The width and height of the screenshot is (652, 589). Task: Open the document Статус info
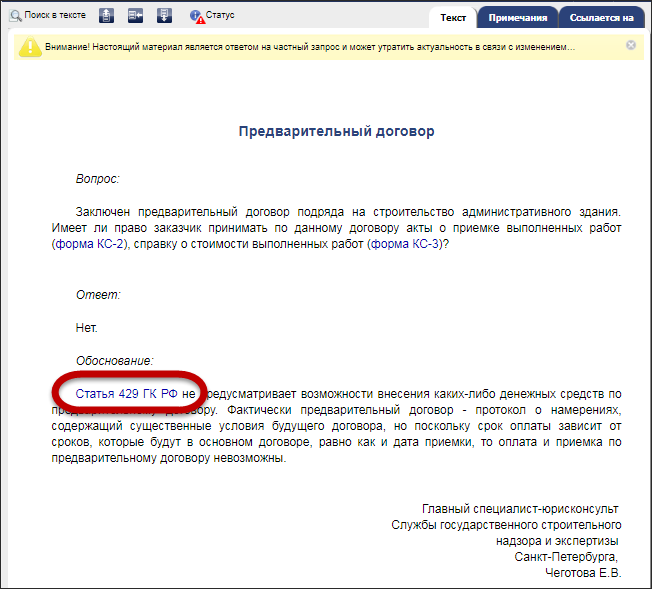[212, 16]
